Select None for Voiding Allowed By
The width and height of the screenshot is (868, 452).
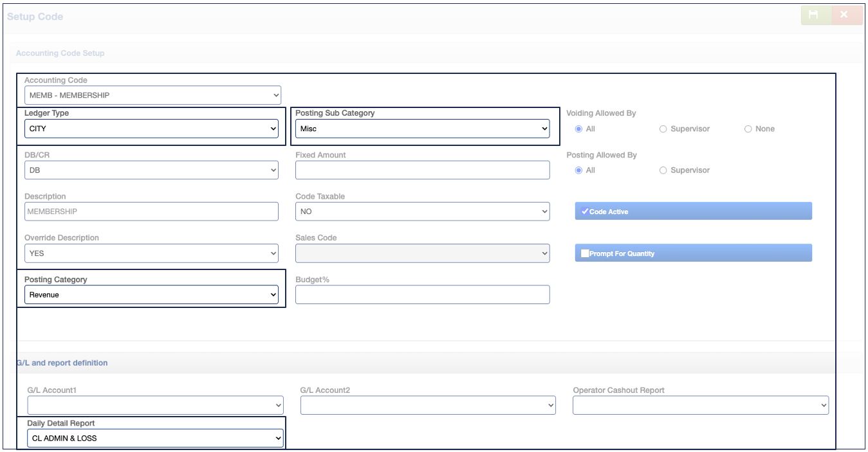click(x=748, y=129)
